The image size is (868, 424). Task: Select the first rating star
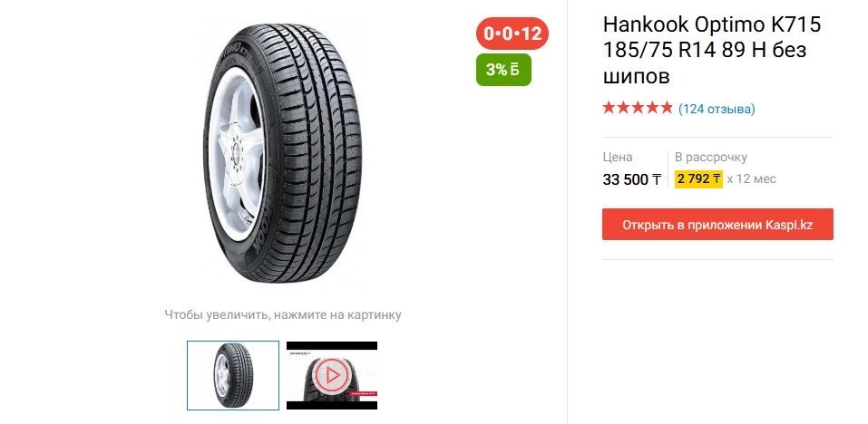610,108
